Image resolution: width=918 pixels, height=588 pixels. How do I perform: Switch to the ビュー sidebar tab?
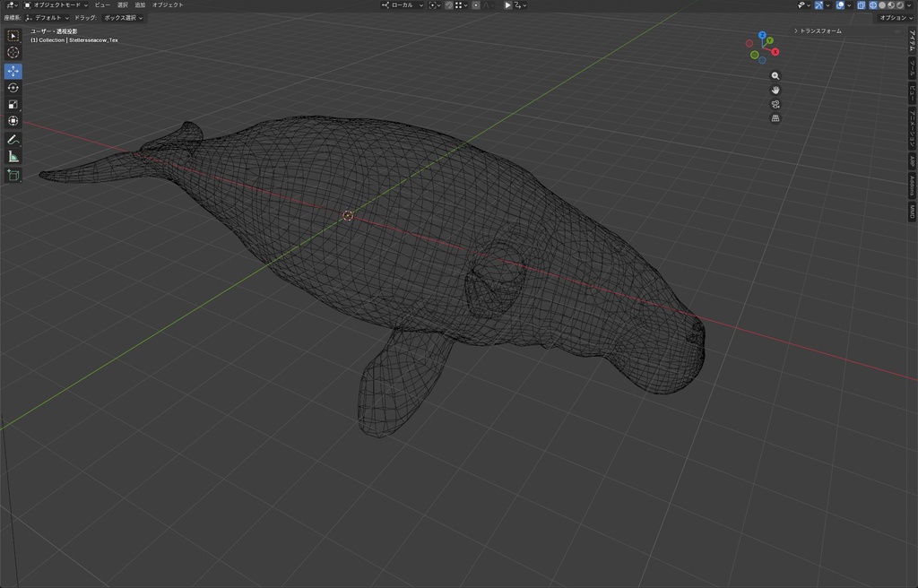coord(912,92)
